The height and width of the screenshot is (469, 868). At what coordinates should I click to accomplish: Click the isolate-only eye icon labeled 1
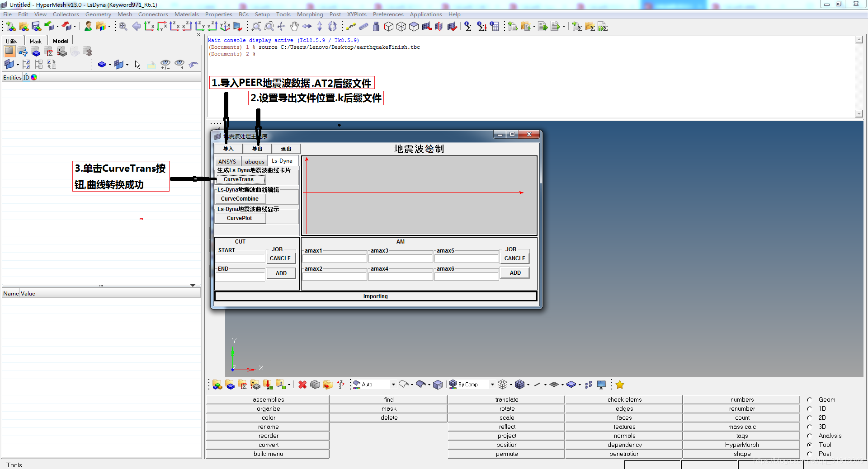[x=179, y=65]
